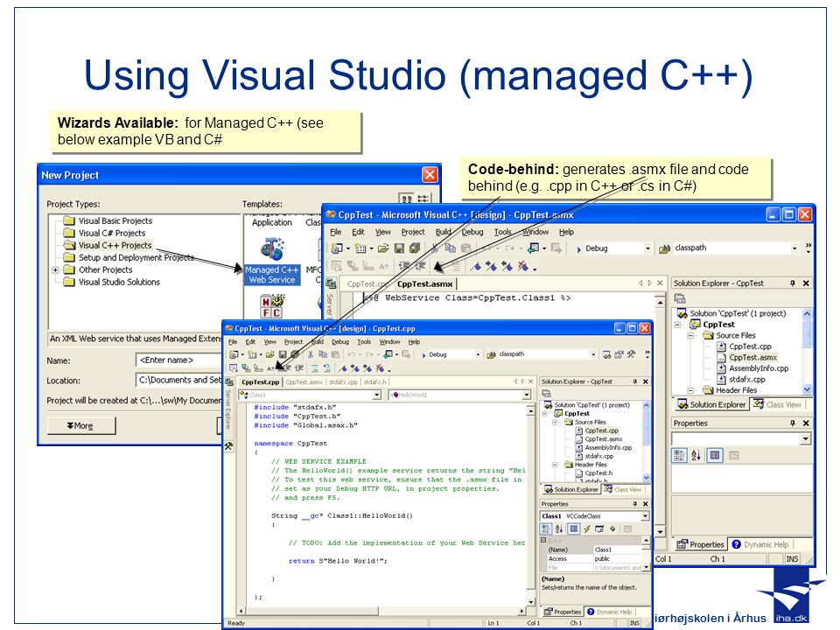Switch to Class View tab in asmx window

[x=777, y=404]
